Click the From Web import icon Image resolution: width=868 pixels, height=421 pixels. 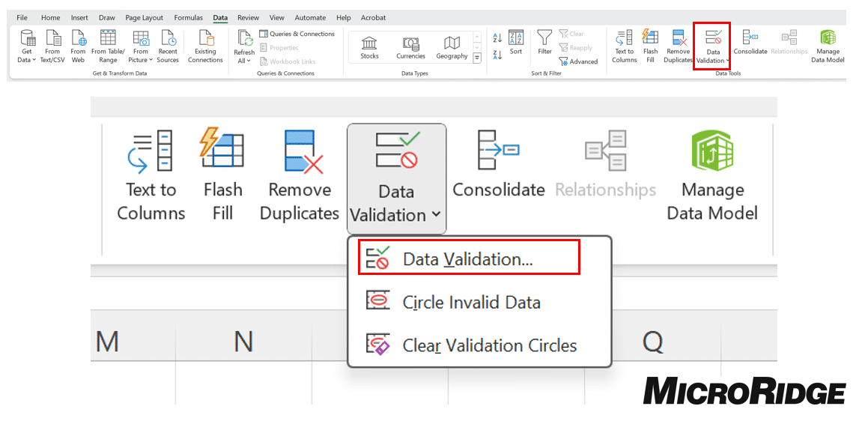point(78,39)
